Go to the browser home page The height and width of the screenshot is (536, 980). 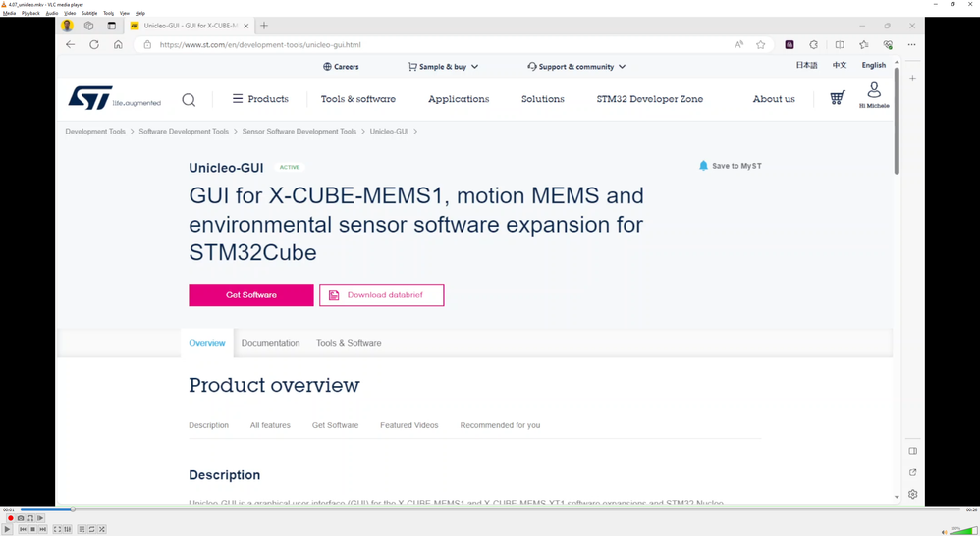pos(118,44)
